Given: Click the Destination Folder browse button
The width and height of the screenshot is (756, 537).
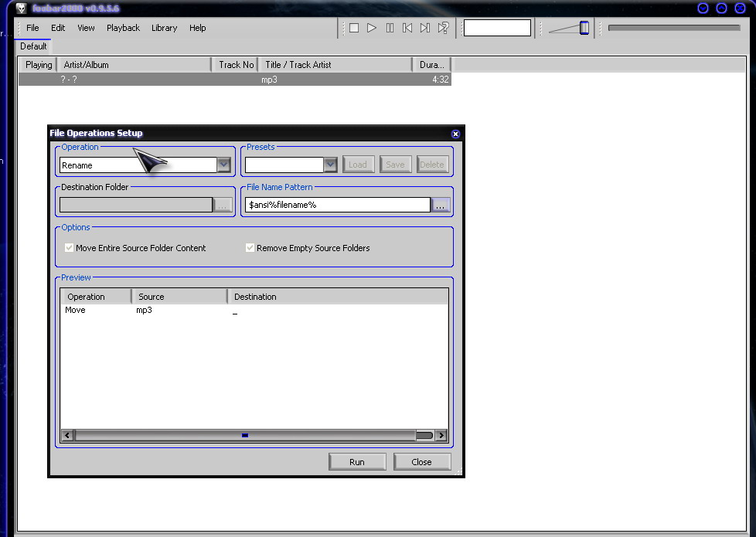Looking at the screenshot, I should tap(223, 205).
